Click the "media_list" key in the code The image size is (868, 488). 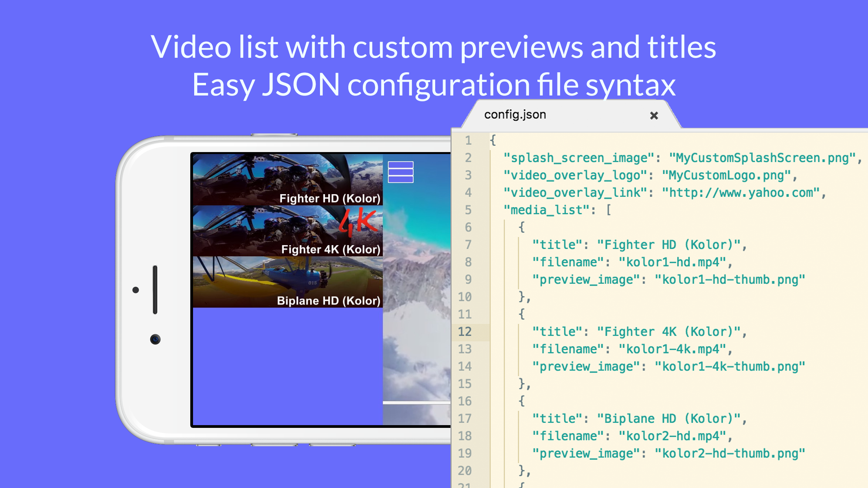click(546, 210)
